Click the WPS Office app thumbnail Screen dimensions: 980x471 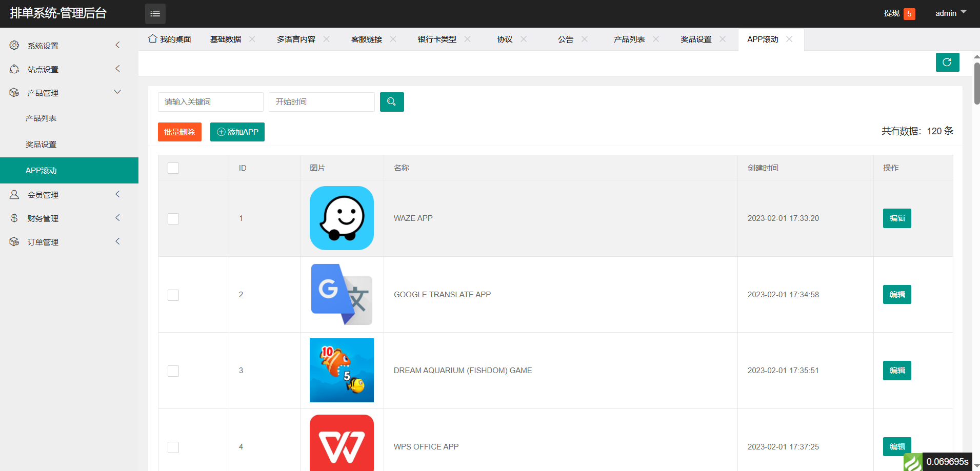342,443
